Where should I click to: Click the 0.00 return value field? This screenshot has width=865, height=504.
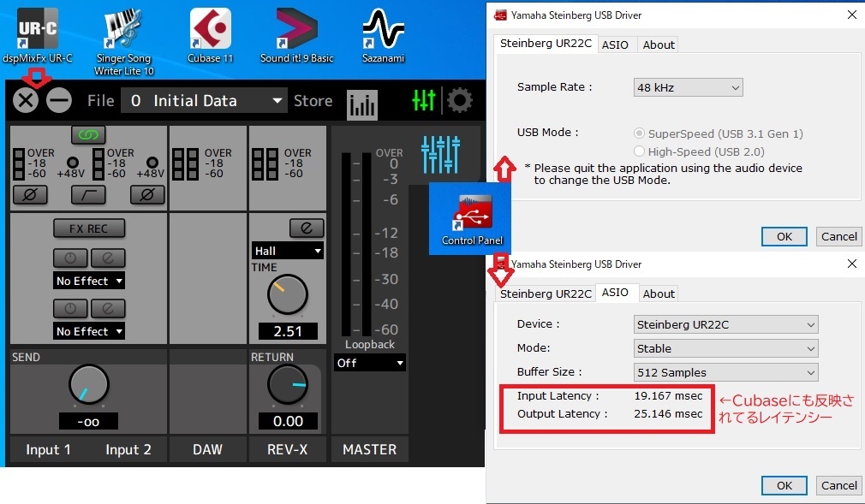(288, 422)
